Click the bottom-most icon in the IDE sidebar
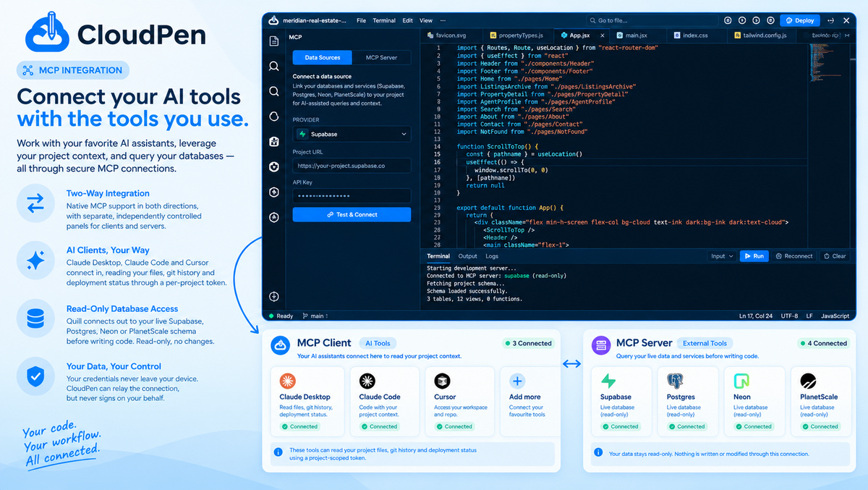This screenshot has width=868, height=490. [274, 296]
